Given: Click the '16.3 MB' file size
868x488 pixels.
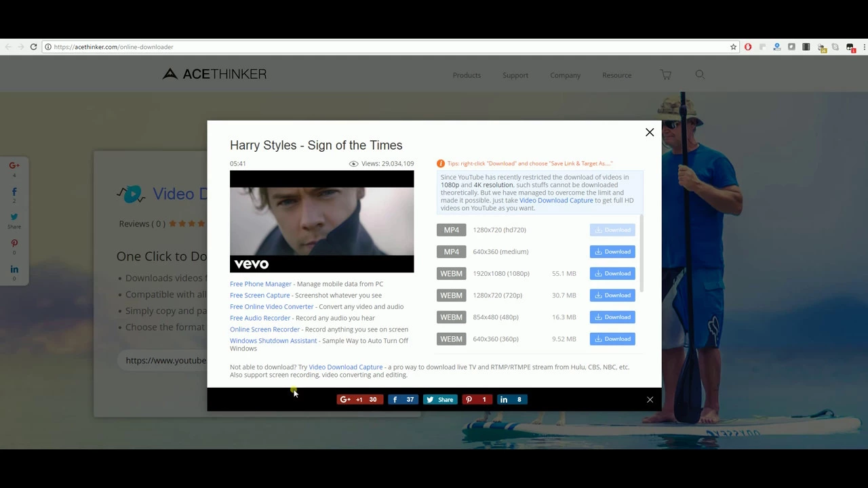Looking at the screenshot, I should pos(564,317).
